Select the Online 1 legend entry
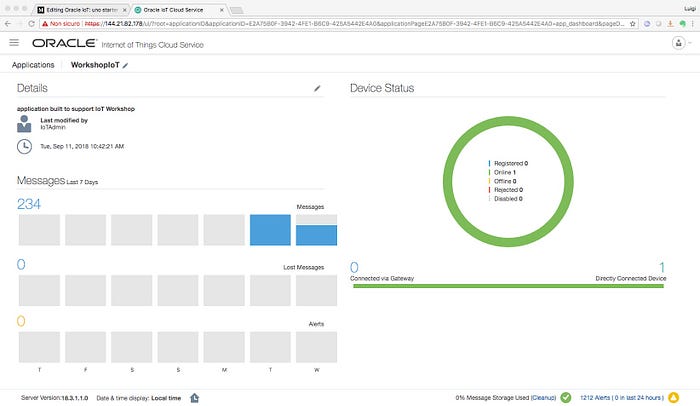Viewport: 700px width, 406px height. [504, 172]
